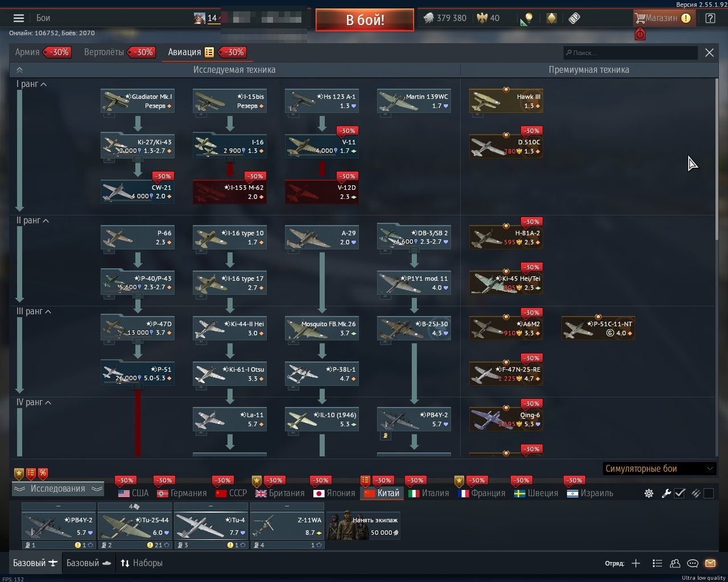Screen dimensions: 728x582
Task: Open the research points lightbulb icon
Action: (x=527, y=19)
